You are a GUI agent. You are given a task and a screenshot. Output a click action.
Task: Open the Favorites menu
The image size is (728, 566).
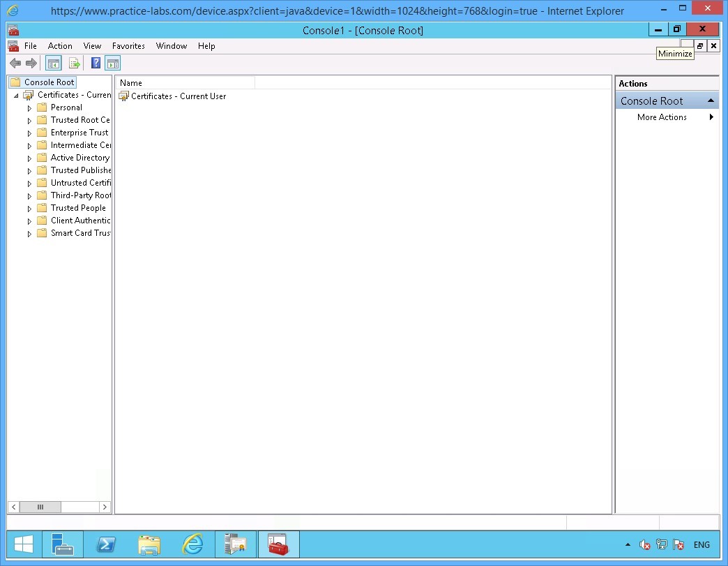pos(128,46)
